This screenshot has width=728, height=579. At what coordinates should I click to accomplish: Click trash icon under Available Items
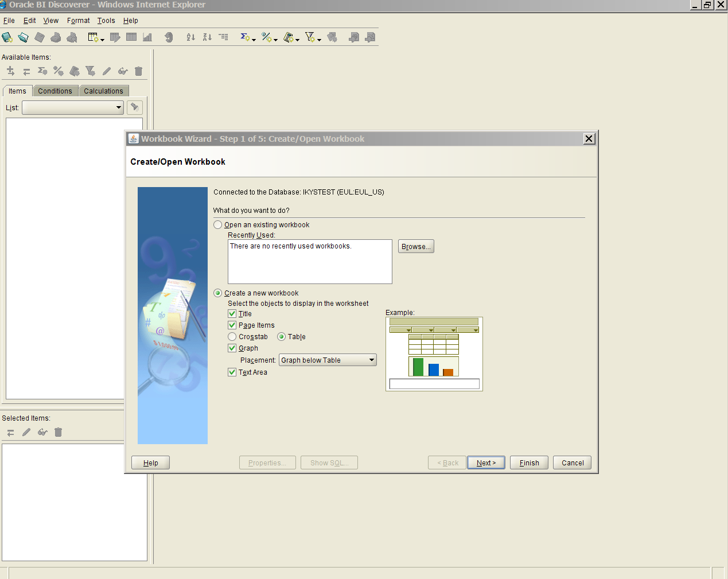pyautogui.click(x=138, y=71)
